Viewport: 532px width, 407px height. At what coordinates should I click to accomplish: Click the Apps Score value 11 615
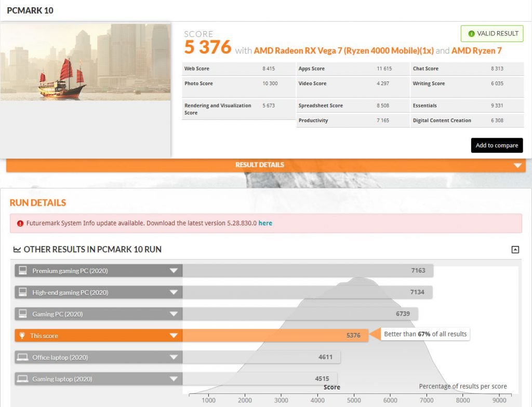[384, 69]
